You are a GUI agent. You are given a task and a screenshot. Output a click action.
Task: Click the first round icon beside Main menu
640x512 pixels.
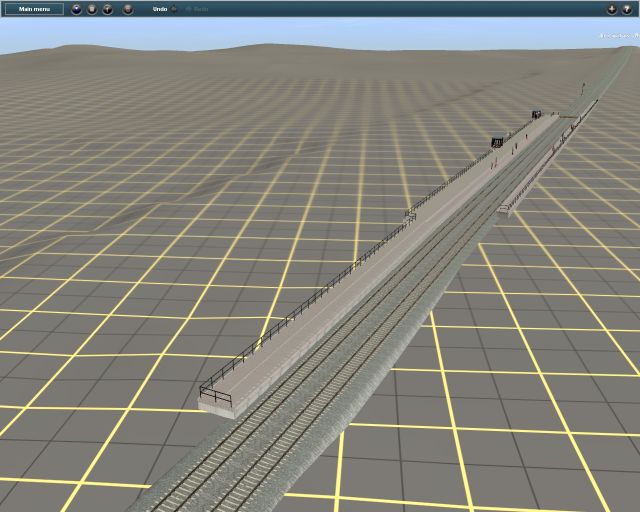77,9
